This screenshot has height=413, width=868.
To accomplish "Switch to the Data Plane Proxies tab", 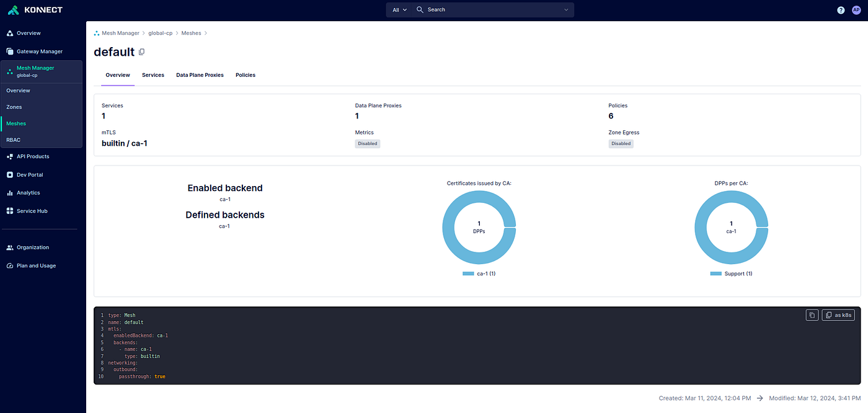I will 200,75.
